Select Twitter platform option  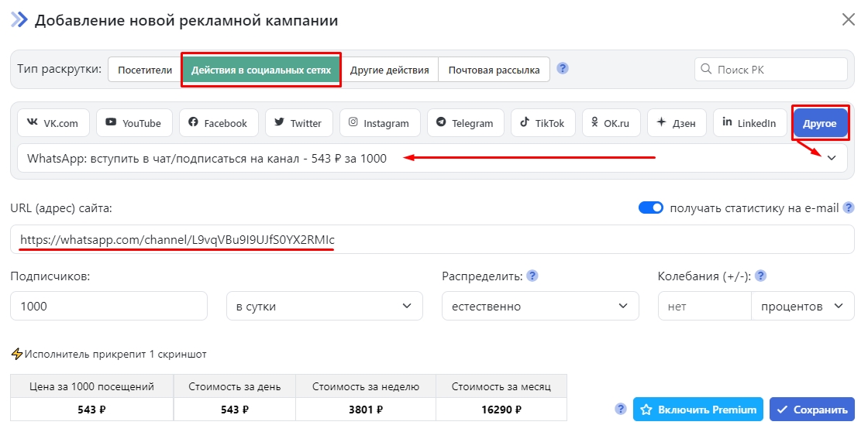pyautogui.click(x=298, y=123)
